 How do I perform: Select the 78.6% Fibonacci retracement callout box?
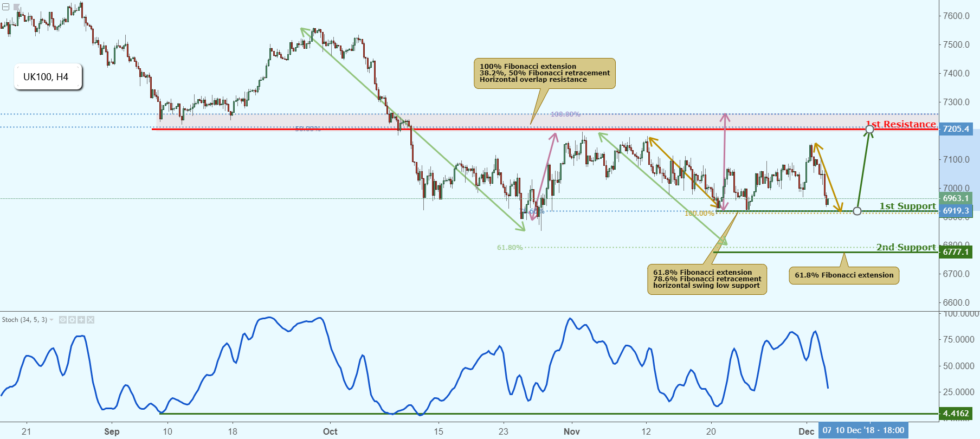[x=707, y=279]
